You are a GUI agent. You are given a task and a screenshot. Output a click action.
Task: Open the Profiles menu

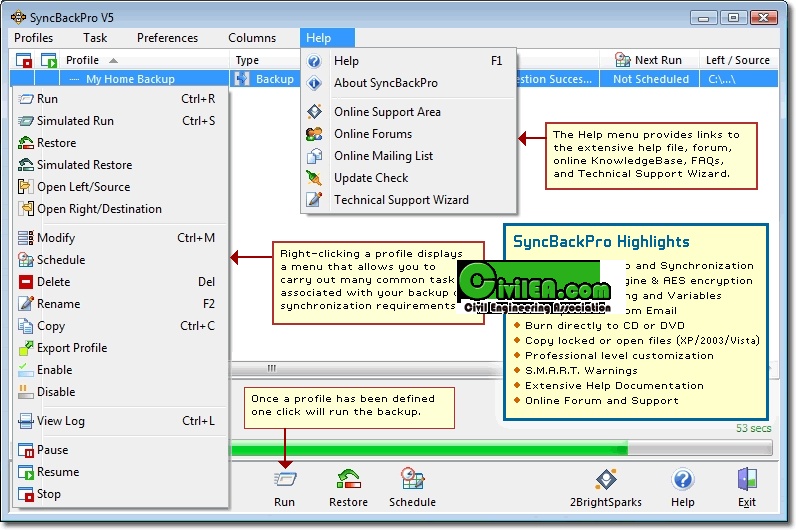pyautogui.click(x=34, y=38)
